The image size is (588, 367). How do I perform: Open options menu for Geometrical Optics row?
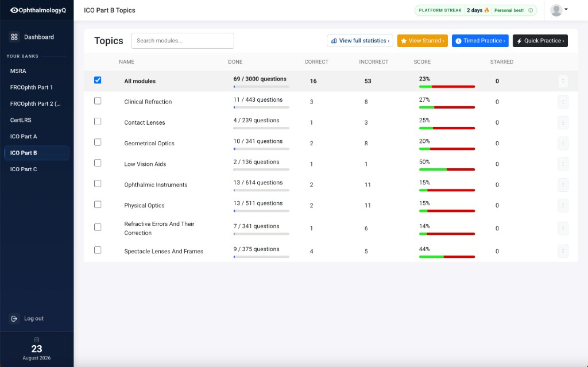563,143
